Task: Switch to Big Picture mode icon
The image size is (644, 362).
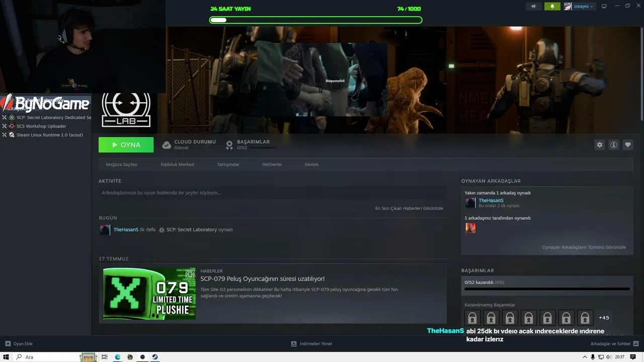Action: tap(604, 7)
